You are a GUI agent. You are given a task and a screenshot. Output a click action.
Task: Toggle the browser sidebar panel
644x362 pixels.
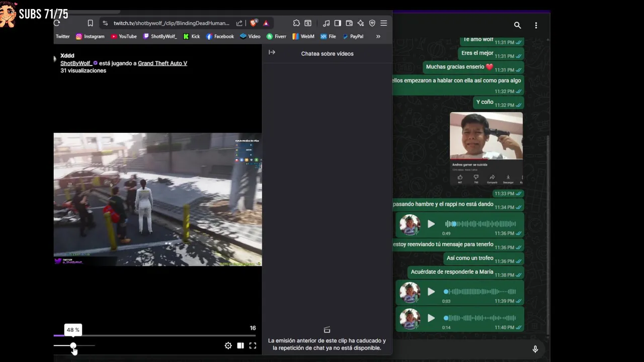(x=338, y=23)
